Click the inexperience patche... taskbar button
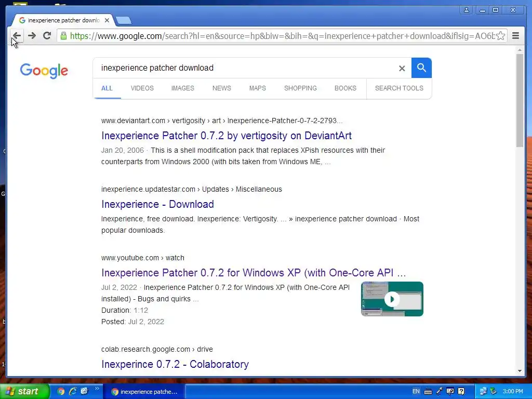This screenshot has height=399, width=532. (144, 392)
